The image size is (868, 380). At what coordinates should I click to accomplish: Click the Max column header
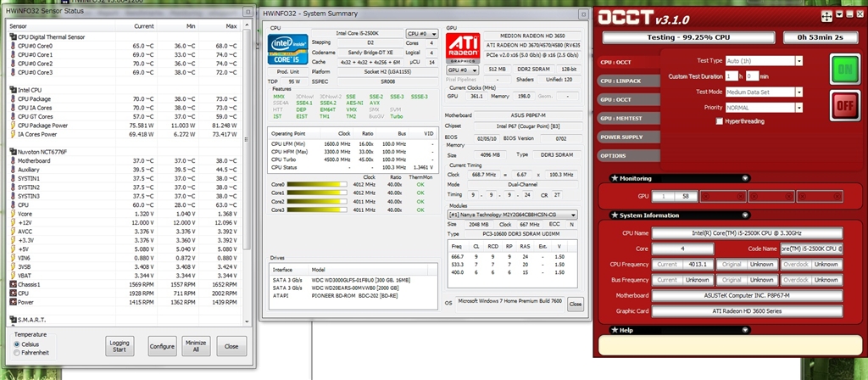click(231, 26)
